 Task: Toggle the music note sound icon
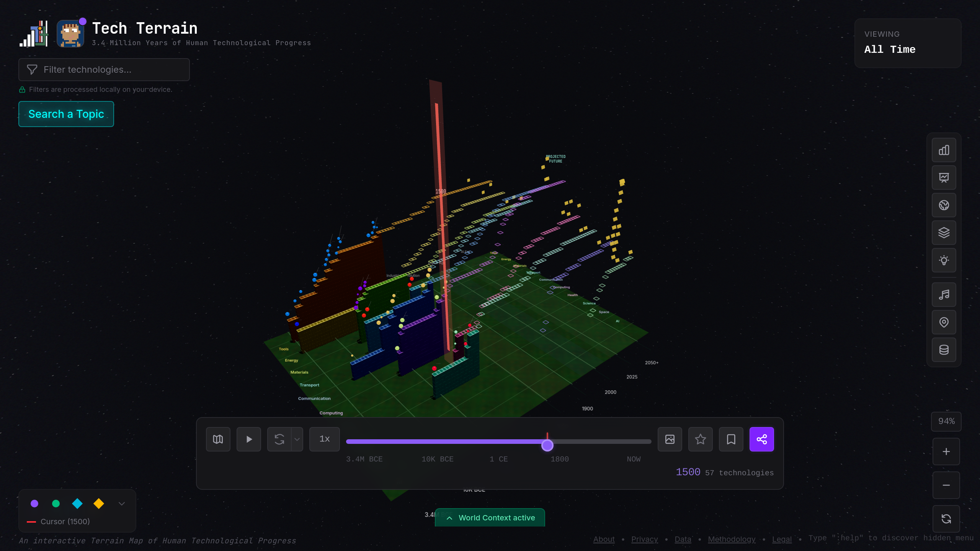click(944, 295)
